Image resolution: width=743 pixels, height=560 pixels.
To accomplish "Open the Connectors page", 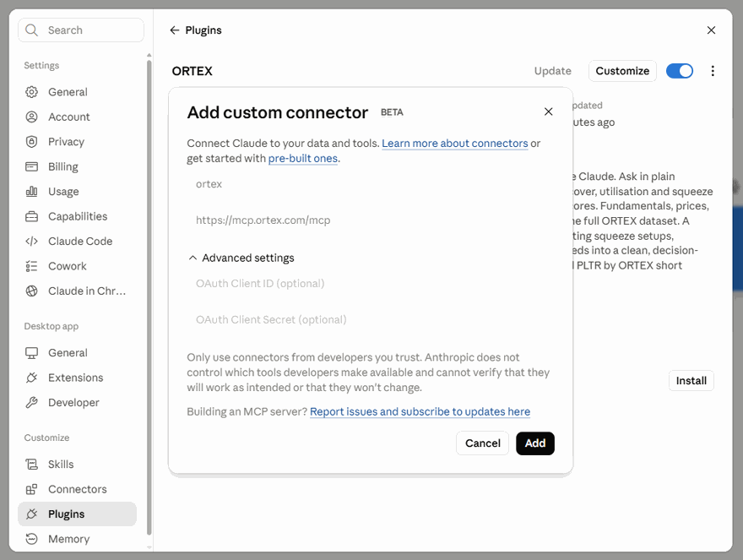I will coord(77,489).
